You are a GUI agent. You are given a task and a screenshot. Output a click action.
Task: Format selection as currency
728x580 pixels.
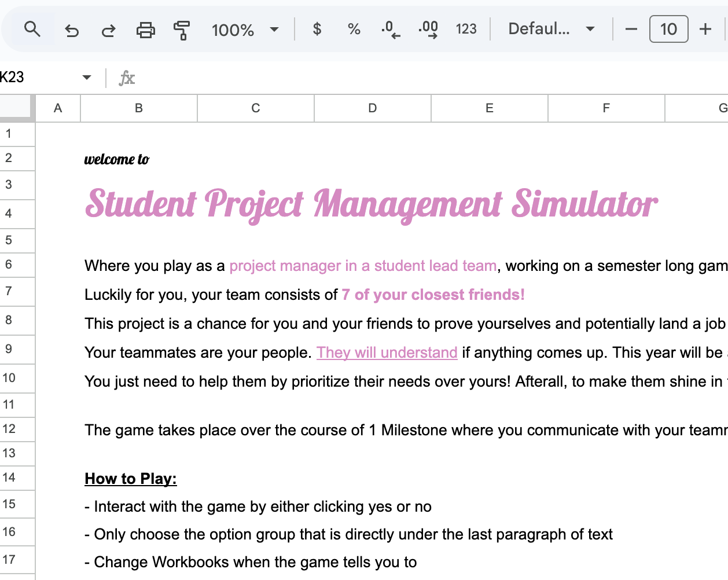tap(317, 28)
